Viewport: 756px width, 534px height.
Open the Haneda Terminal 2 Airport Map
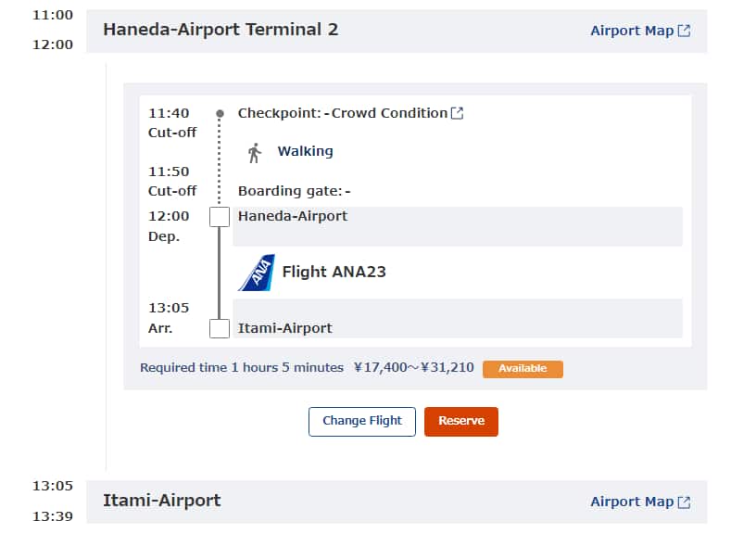click(632, 31)
